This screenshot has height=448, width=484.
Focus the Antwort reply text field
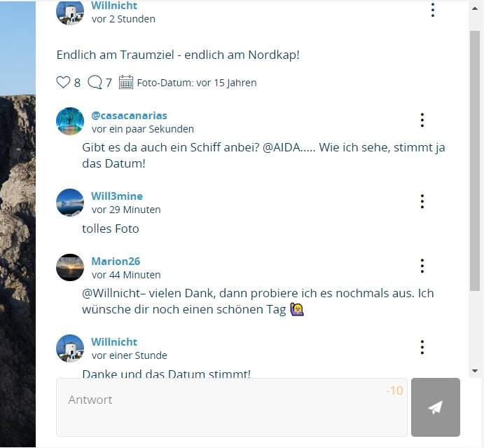tap(232, 407)
